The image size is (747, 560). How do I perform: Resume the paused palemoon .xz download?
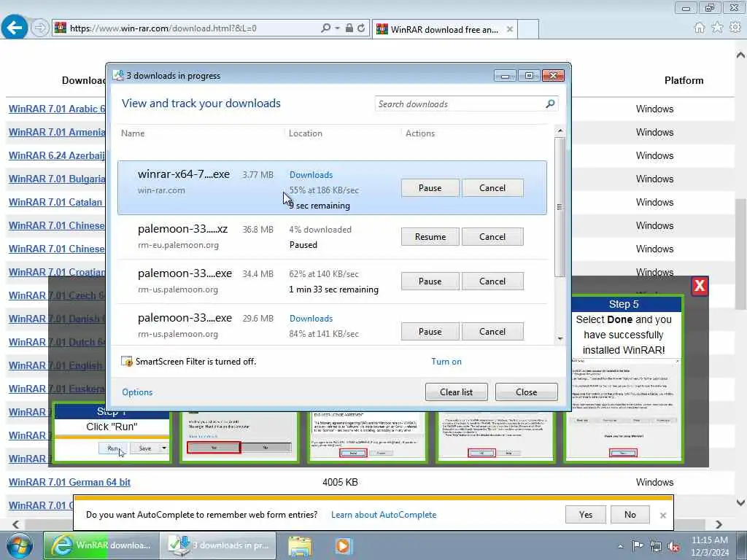(x=430, y=237)
